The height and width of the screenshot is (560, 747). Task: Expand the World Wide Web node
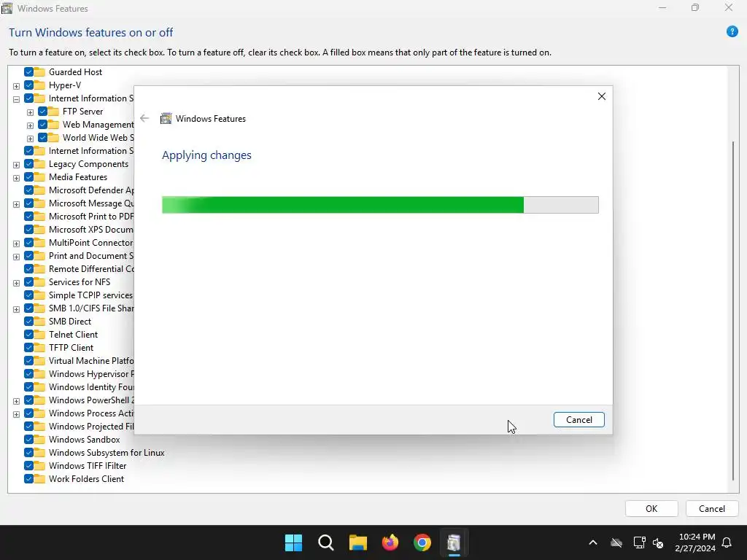pos(30,139)
